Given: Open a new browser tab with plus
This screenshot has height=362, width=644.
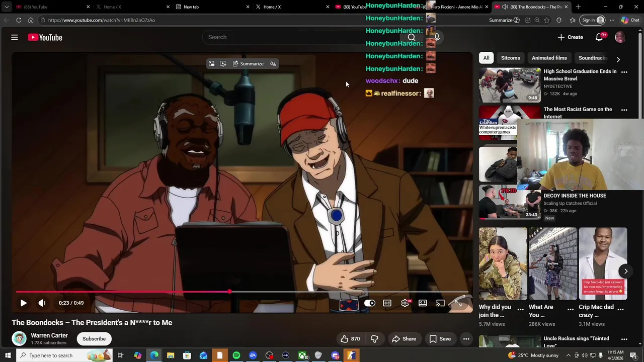Looking at the screenshot, I should [578, 7].
